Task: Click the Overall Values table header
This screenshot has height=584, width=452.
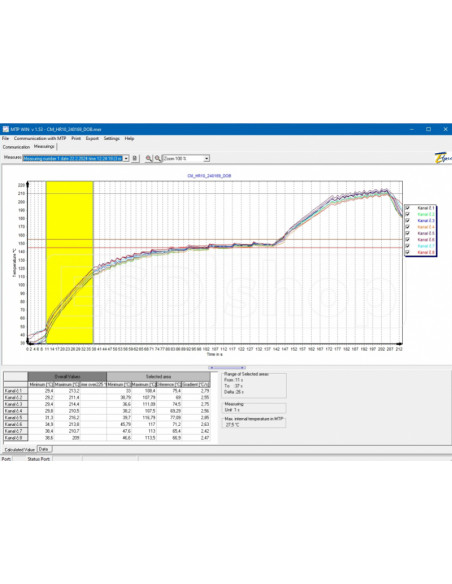Action: (67, 377)
